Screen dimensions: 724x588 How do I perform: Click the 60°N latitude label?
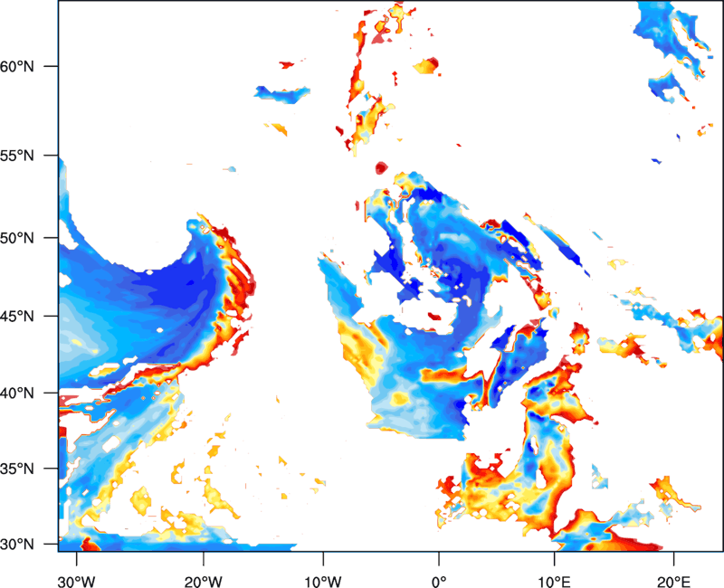(17, 66)
